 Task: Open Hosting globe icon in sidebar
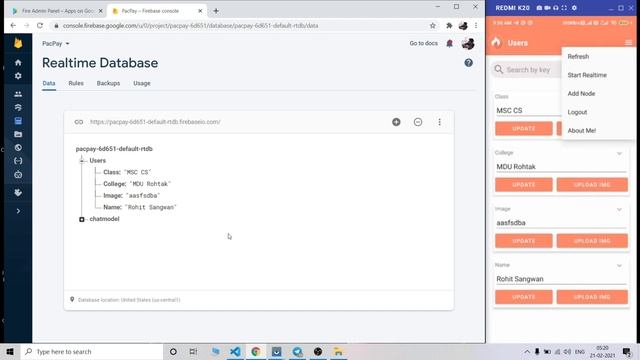click(x=18, y=148)
